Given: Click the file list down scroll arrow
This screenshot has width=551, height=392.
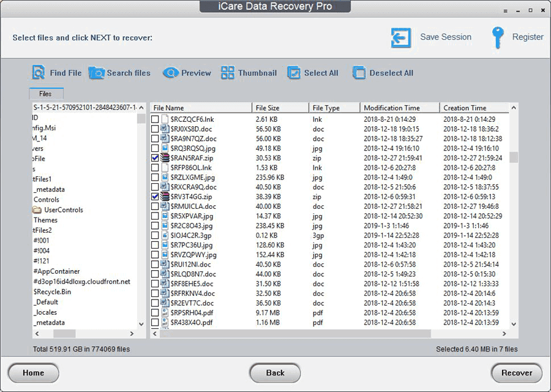Looking at the screenshot, I should pos(514,324).
